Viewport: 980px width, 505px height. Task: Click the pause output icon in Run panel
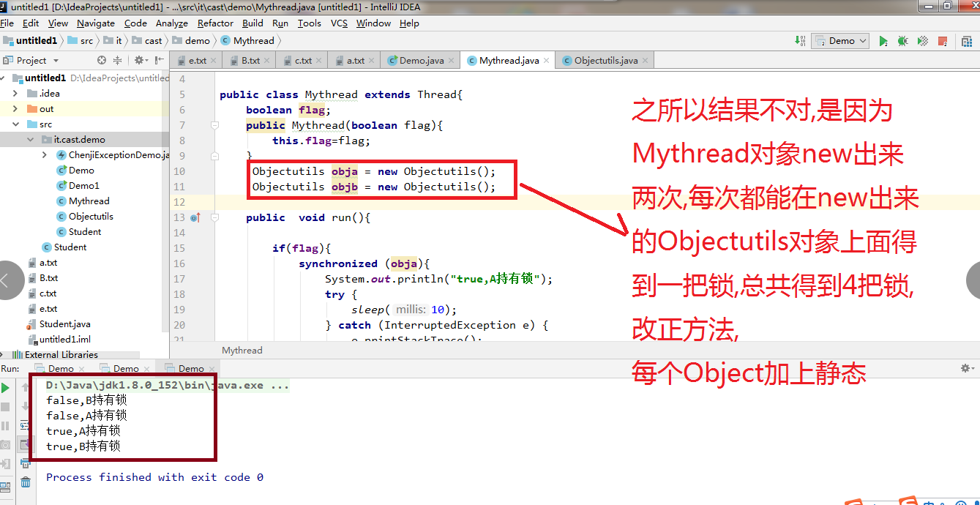pyautogui.click(x=6, y=425)
